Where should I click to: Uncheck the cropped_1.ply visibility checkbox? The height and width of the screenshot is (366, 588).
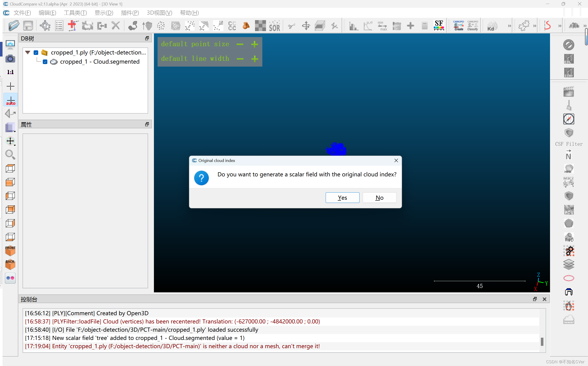point(36,53)
